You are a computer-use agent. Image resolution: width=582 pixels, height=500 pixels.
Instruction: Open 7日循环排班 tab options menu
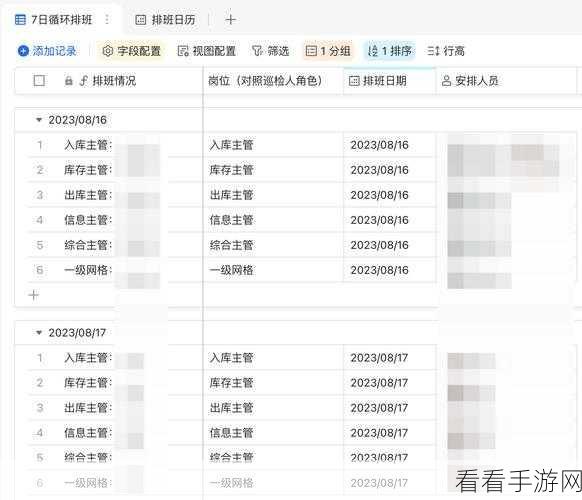click(x=107, y=19)
